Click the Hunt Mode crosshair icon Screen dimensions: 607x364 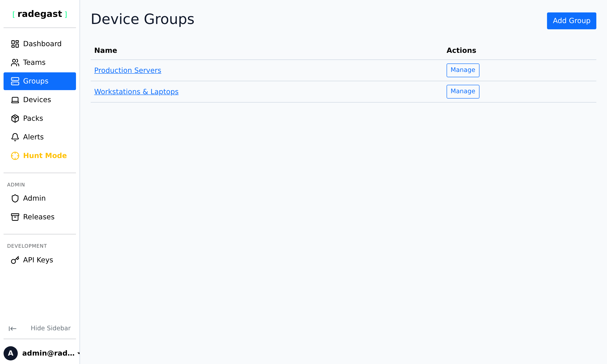(15, 156)
